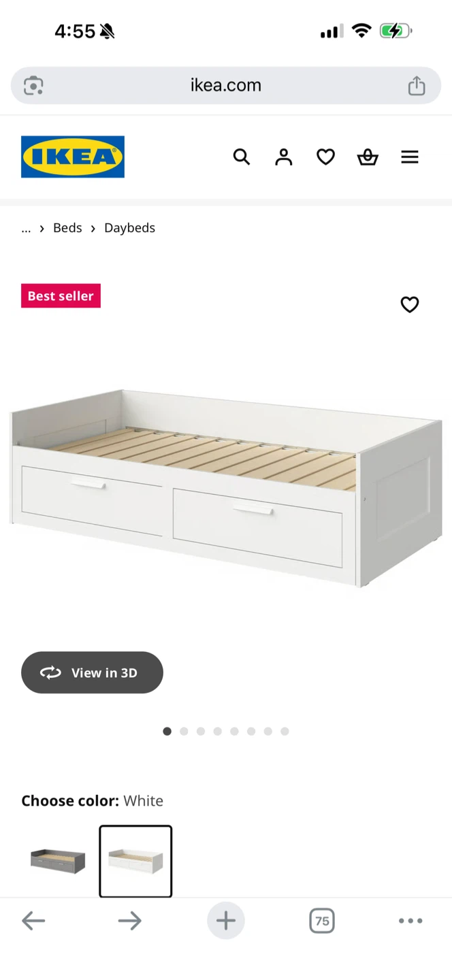Open favorites heart icon in header
This screenshot has height=980, width=452.
(x=326, y=157)
